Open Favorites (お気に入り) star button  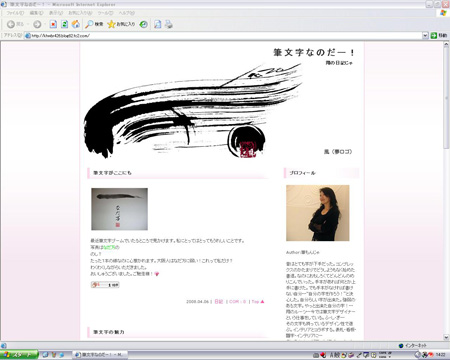point(121,24)
